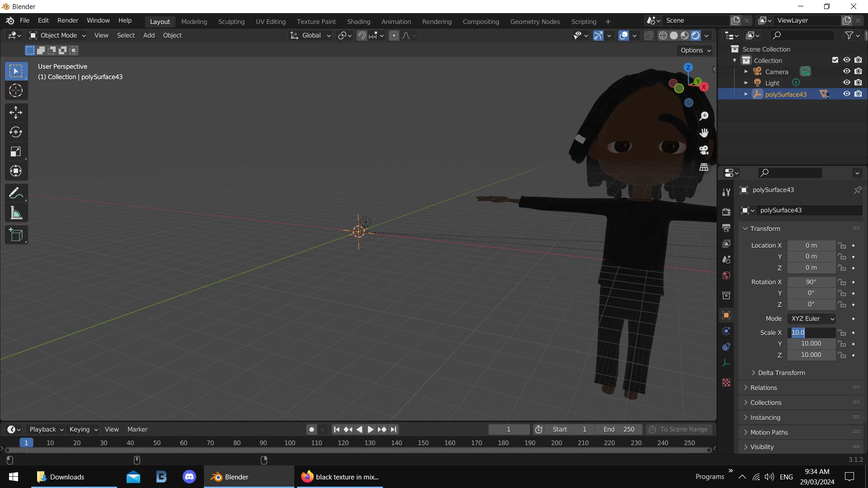Image resolution: width=868 pixels, height=488 pixels.
Task: Open the Render menu
Action: 68,21
